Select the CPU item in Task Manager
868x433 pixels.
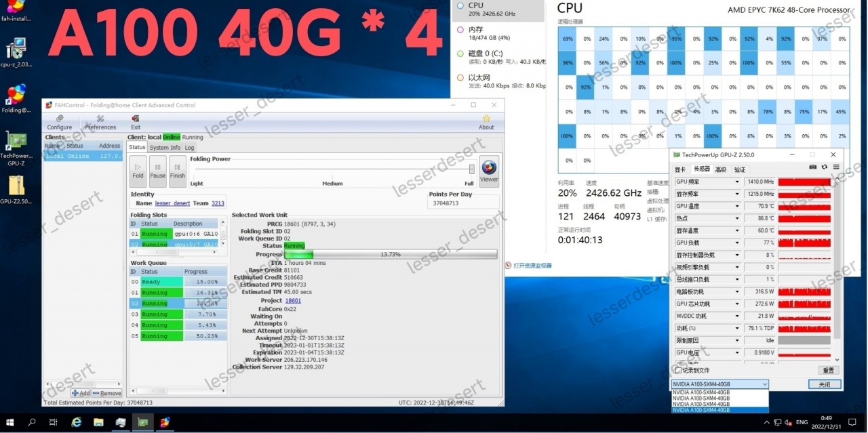498,9
